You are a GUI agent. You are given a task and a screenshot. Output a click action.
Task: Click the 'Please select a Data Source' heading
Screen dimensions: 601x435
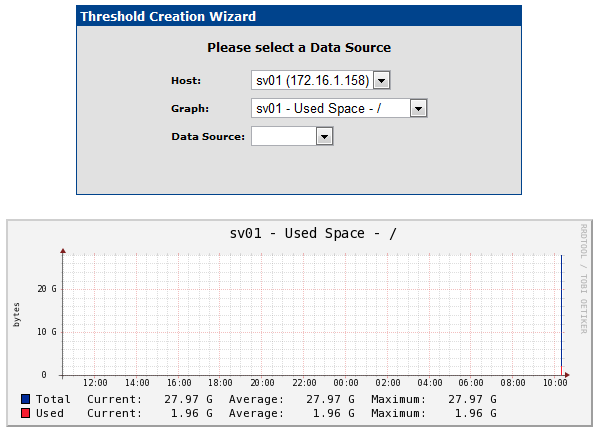coord(299,48)
